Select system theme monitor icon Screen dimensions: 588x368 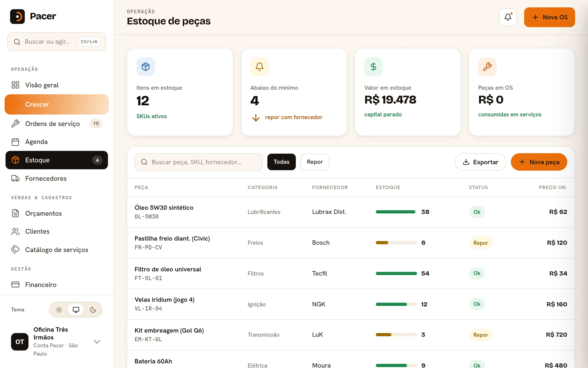[x=76, y=310]
